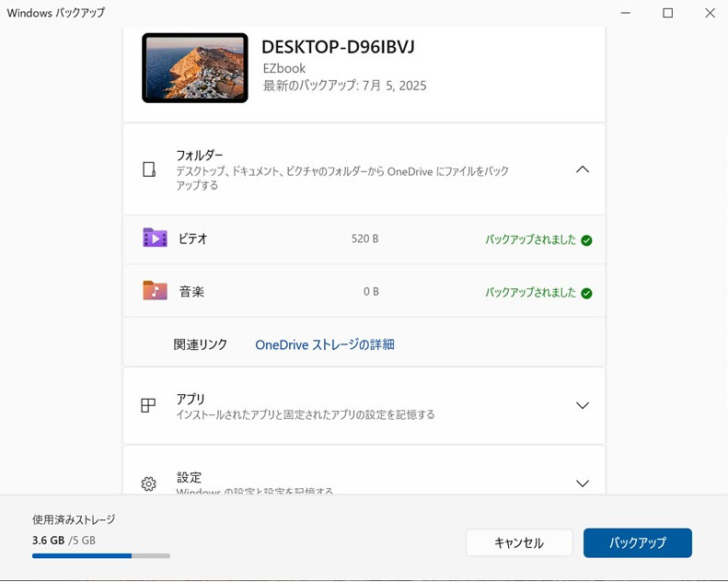Click the purple ビデオ folder icon
The height and width of the screenshot is (582, 728).
click(155, 239)
